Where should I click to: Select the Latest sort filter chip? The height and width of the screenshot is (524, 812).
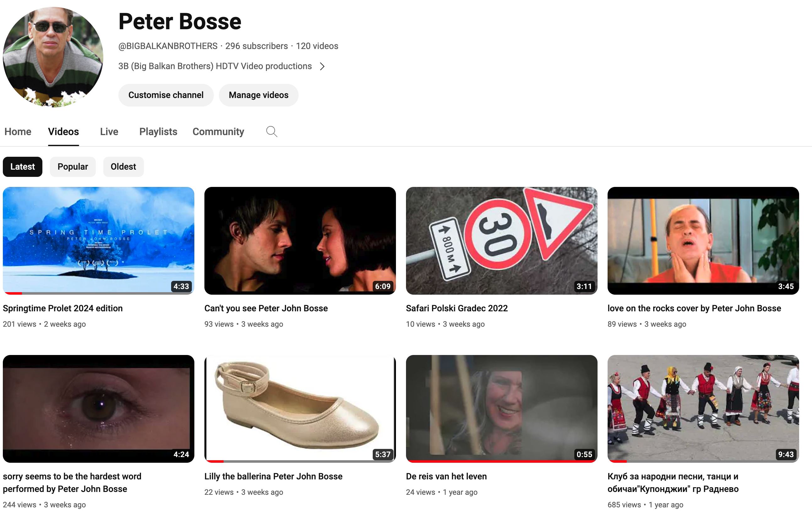pyautogui.click(x=22, y=167)
